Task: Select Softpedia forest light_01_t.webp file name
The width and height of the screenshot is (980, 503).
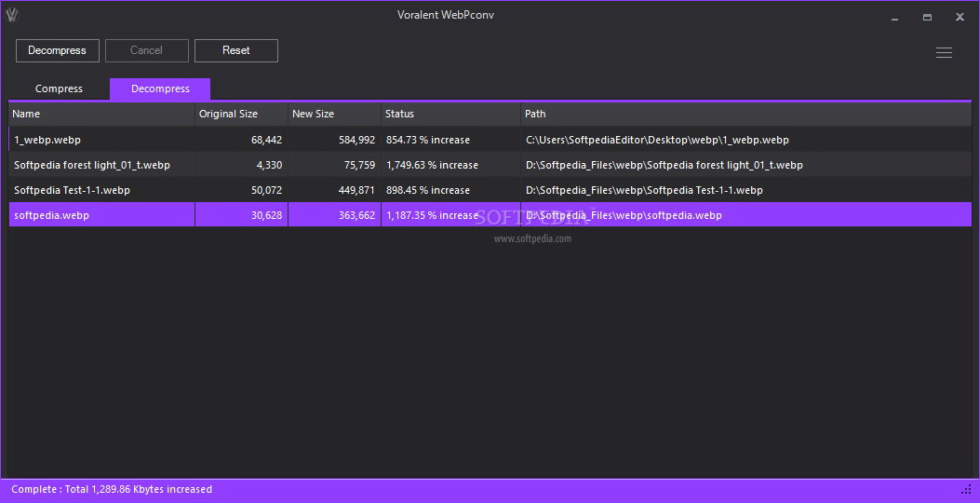Action: coord(92,165)
